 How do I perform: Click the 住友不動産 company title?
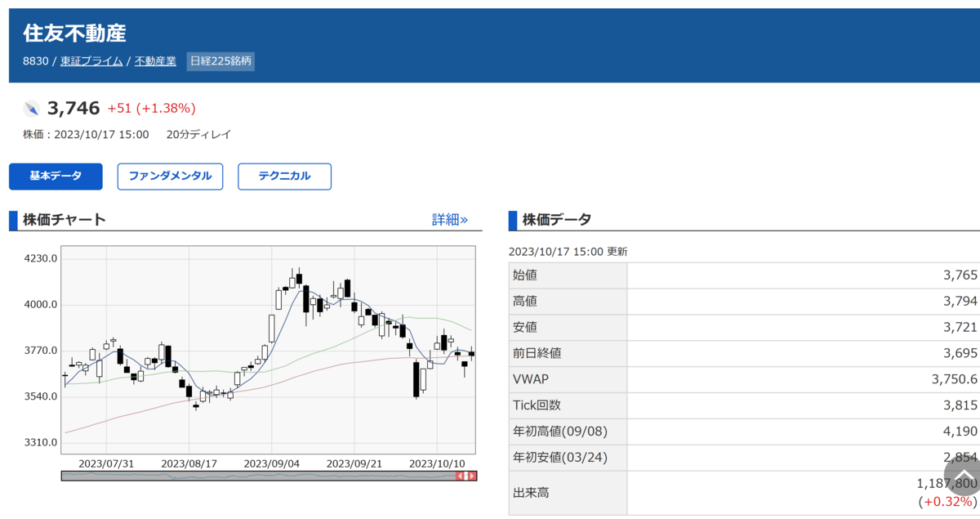(x=74, y=34)
